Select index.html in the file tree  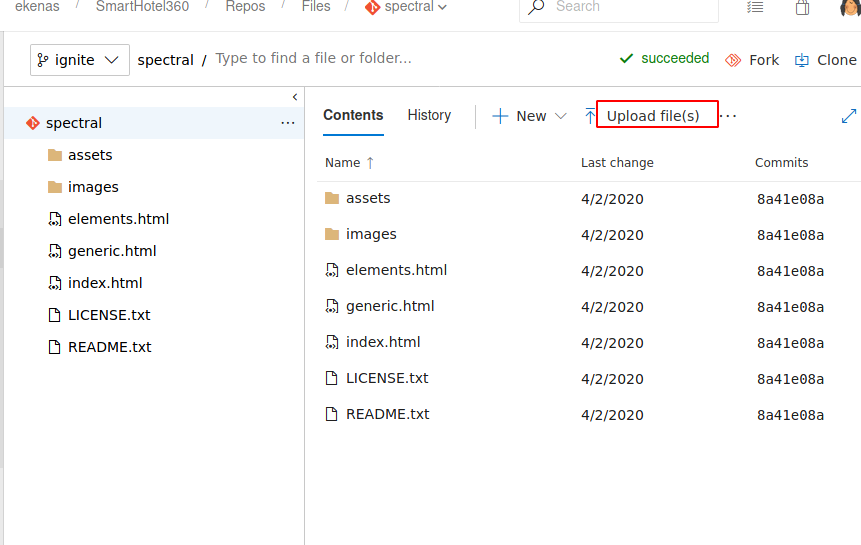[105, 283]
